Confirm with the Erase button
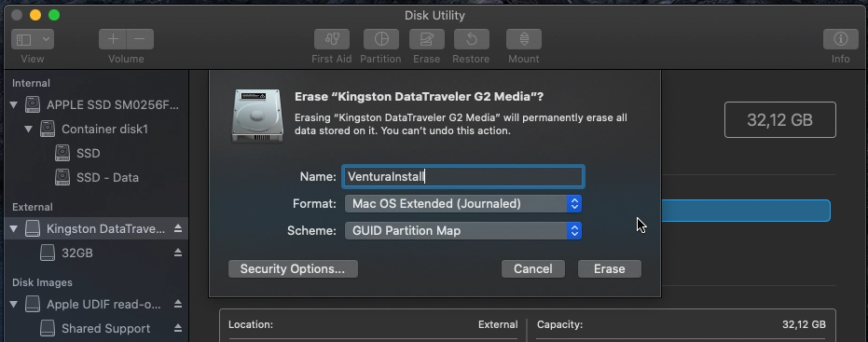The height and width of the screenshot is (342, 868). [x=610, y=269]
